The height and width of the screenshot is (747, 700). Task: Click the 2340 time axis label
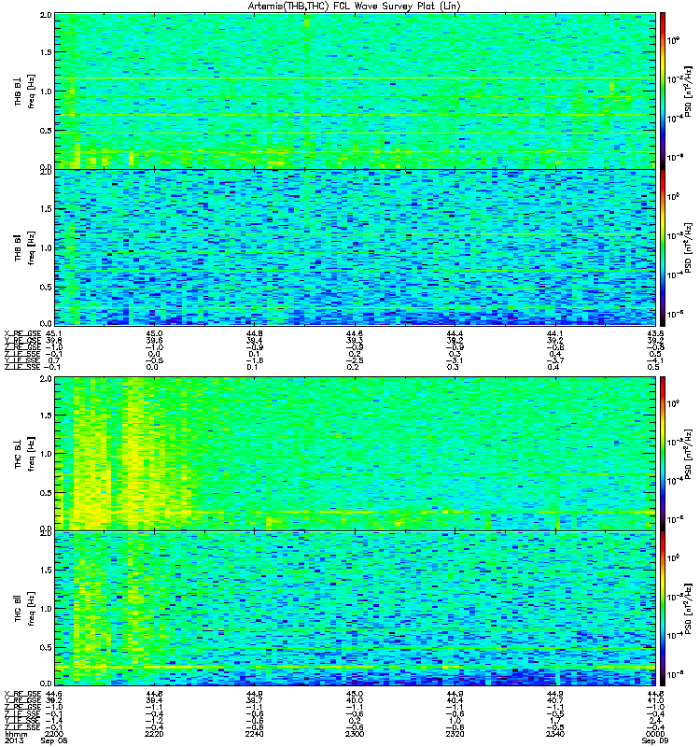pos(555,734)
